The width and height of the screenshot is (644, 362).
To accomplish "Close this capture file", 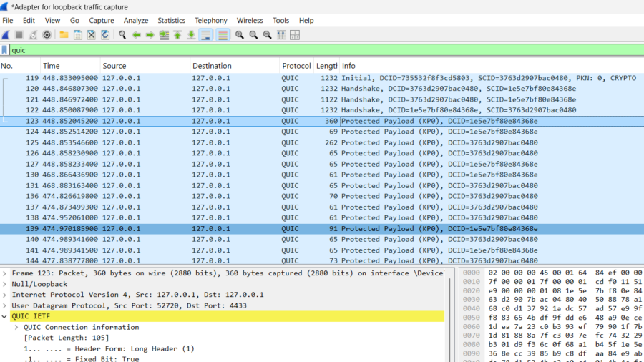I will point(91,35).
